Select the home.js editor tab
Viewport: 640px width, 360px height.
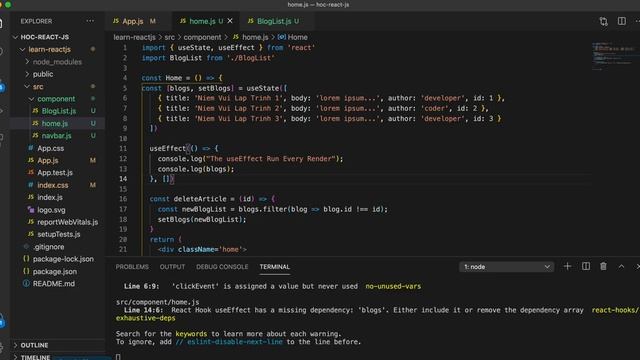click(202, 21)
